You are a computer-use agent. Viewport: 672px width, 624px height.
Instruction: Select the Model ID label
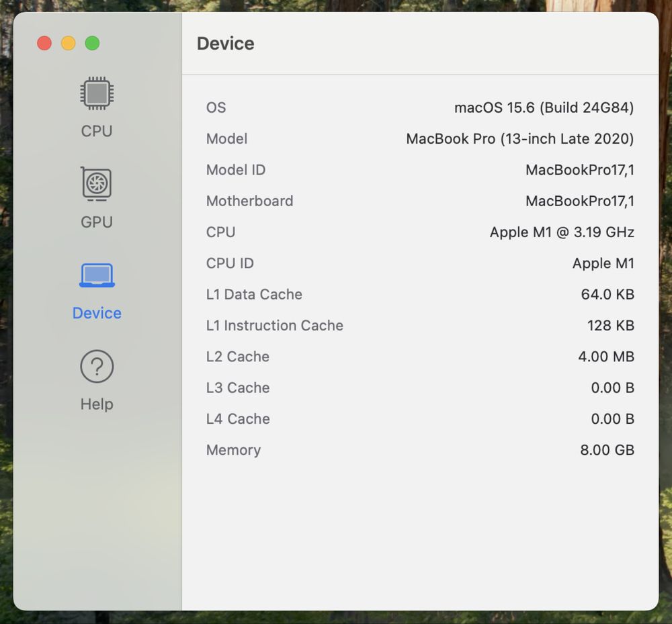coord(236,170)
